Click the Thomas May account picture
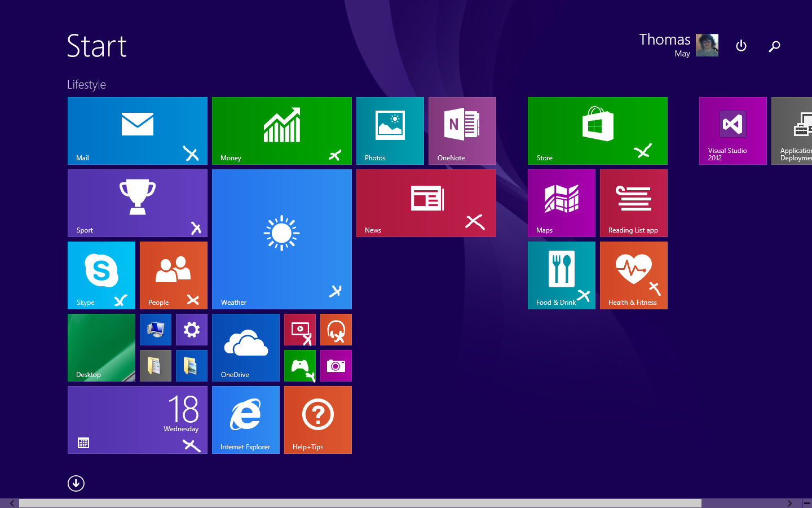This screenshot has width=812, height=508. [707, 45]
